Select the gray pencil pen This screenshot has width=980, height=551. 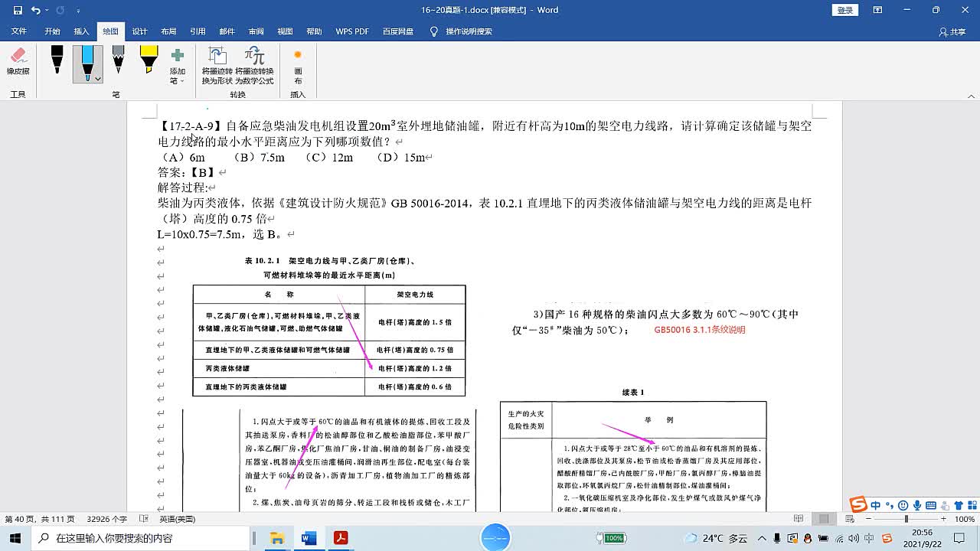point(118,60)
